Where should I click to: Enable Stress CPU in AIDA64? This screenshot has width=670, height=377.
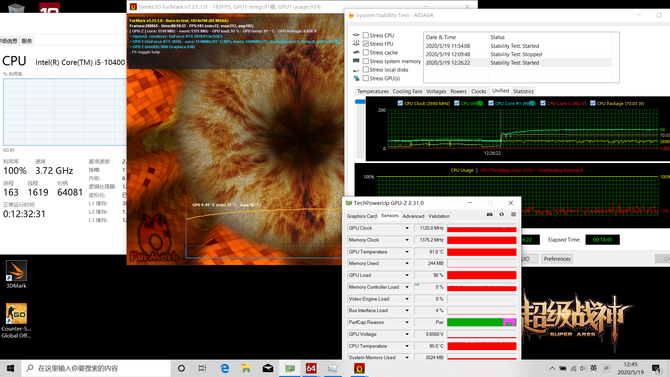(366, 35)
